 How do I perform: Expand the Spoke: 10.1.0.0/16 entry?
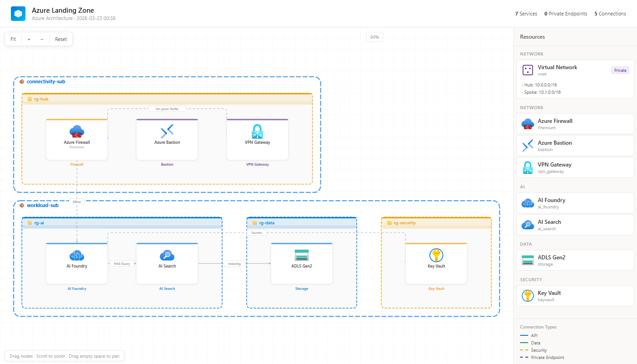tap(541, 92)
